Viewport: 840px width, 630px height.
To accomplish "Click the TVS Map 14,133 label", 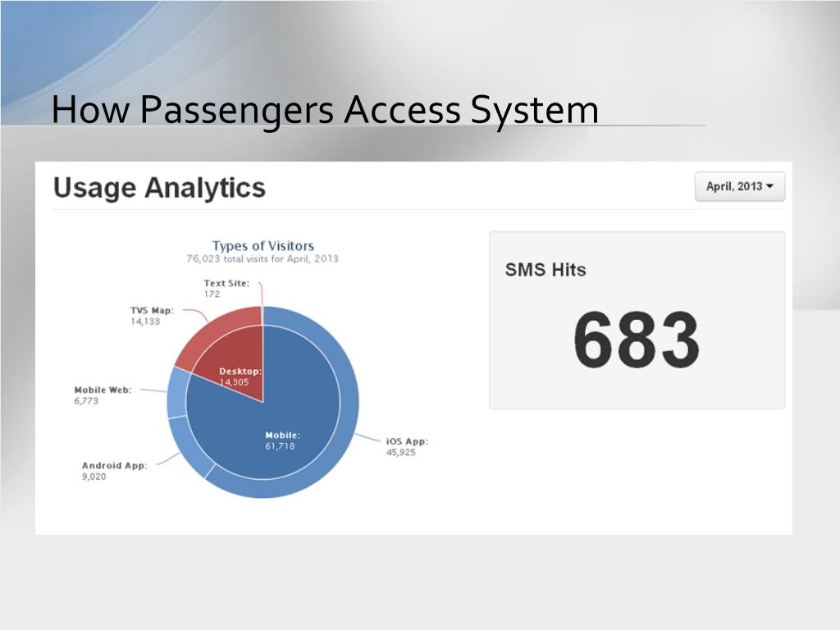I will [152, 316].
